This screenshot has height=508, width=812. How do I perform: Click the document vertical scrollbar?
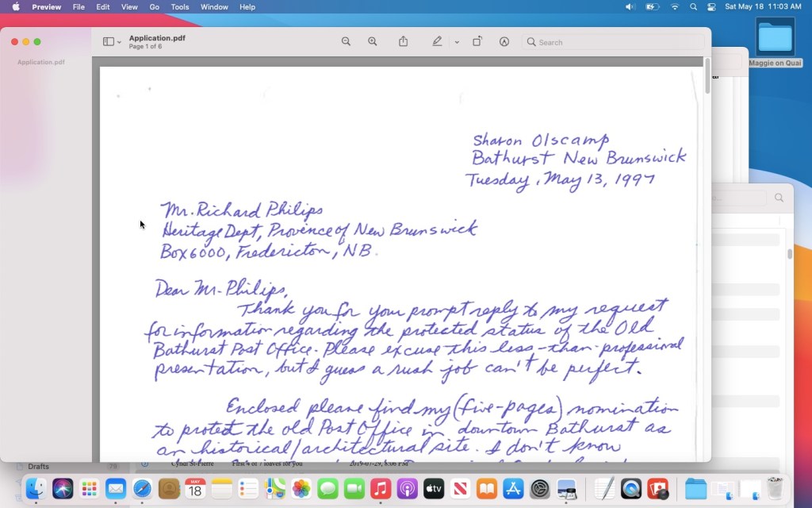707,78
